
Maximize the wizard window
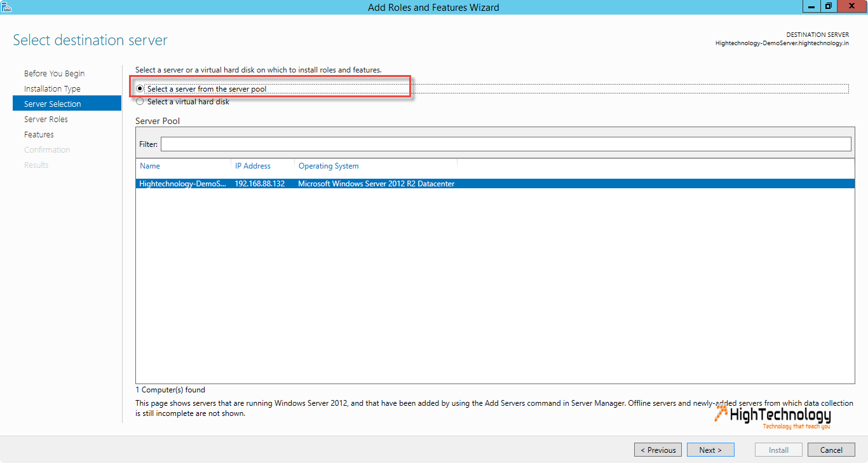click(x=828, y=6)
